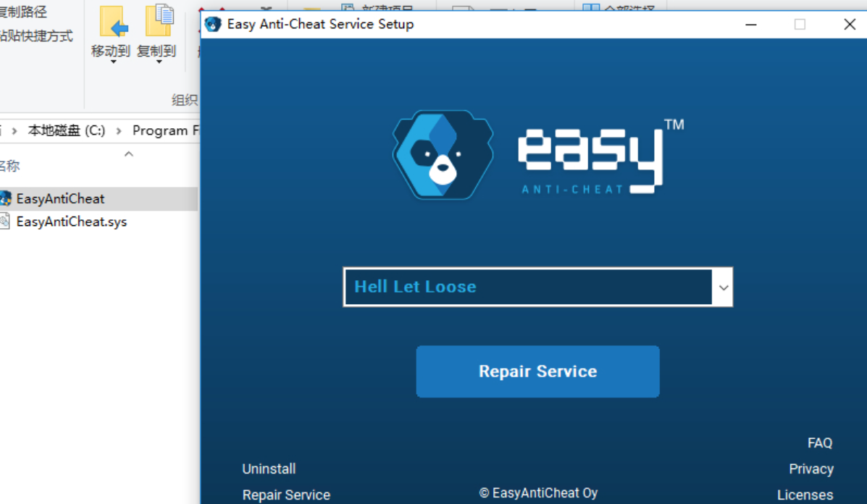Open the FAQ link
This screenshot has height=504, width=867.
coord(819,442)
